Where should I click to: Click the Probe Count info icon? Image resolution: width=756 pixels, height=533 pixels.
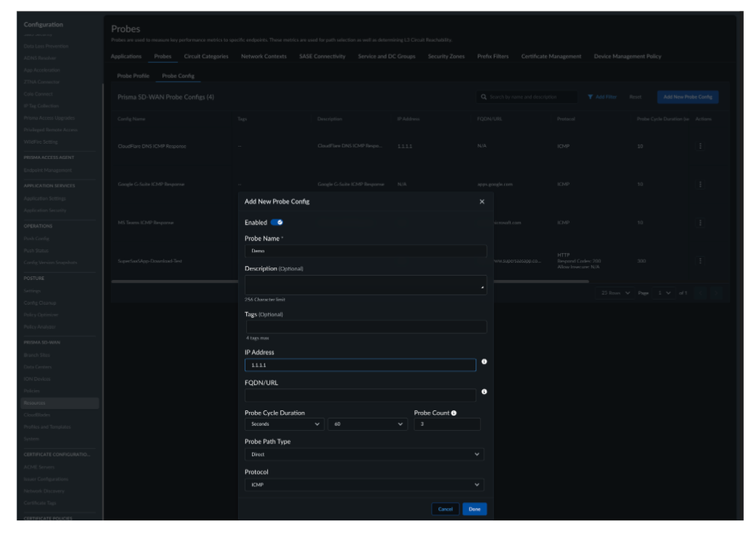coord(454,413)
